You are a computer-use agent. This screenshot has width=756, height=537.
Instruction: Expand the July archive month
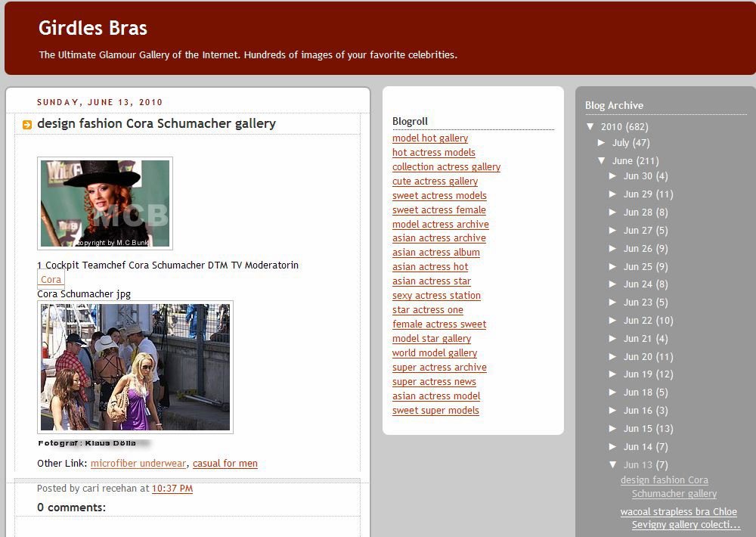point(602,143)
